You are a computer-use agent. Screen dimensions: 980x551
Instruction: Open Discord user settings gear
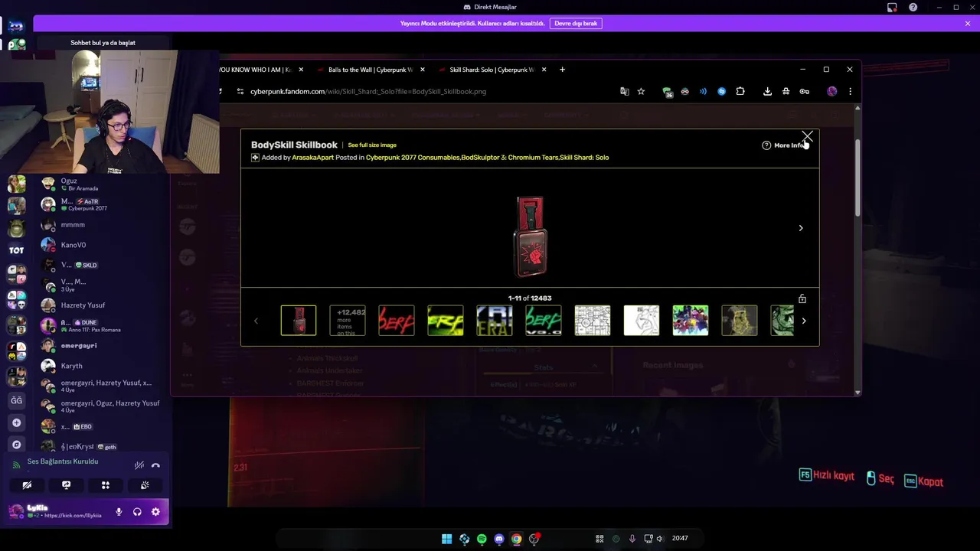pyautogui.click(x=155, y=512)
